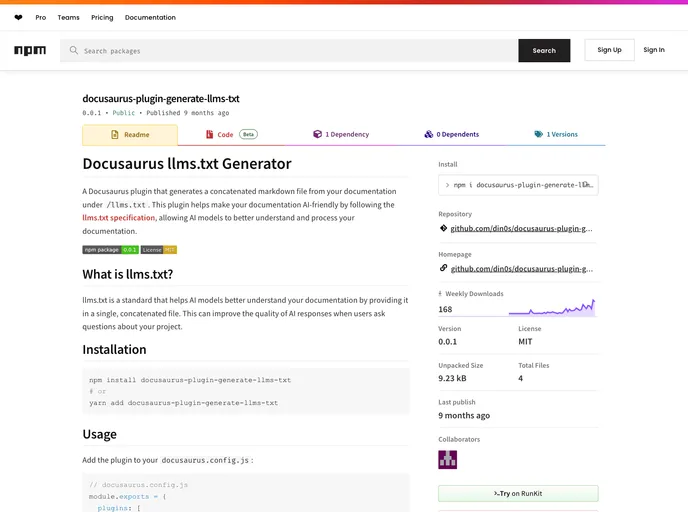
Task: Click the Code tab red file icon
Action: pos(210,134)
